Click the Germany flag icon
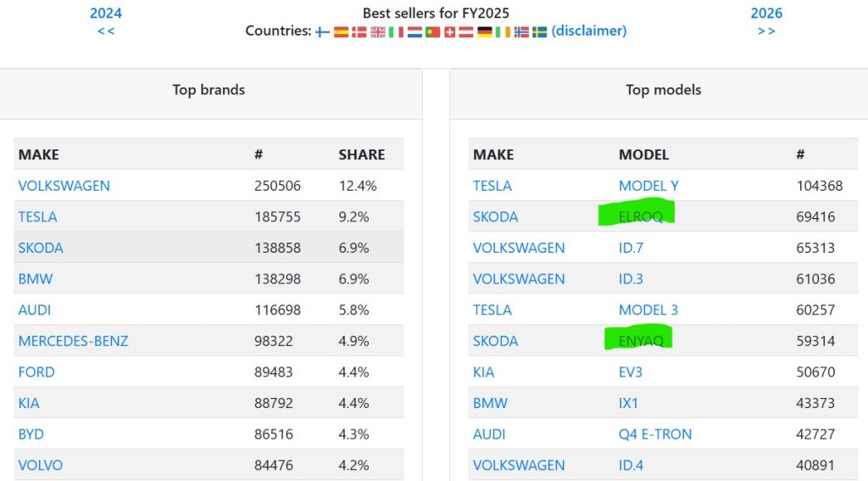 point(485,31)
